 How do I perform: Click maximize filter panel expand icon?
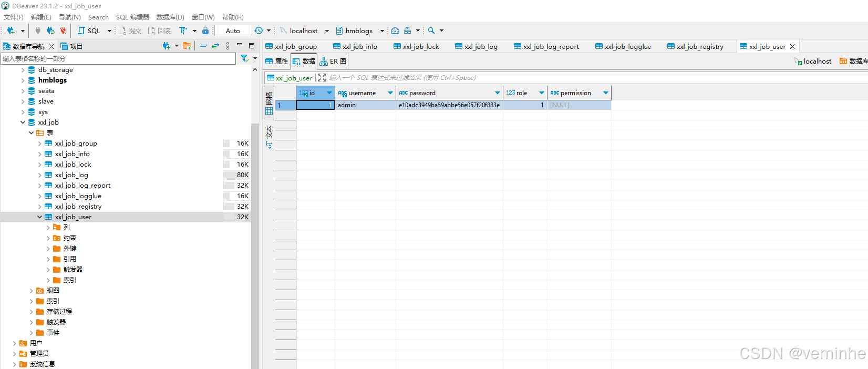pos(322,78)
